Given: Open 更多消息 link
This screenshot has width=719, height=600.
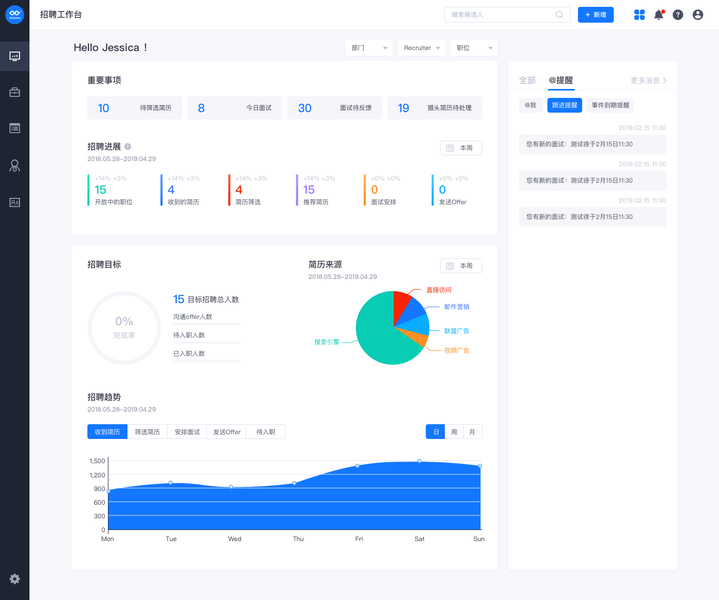Looking at the screenshot, I should (648, 80).
